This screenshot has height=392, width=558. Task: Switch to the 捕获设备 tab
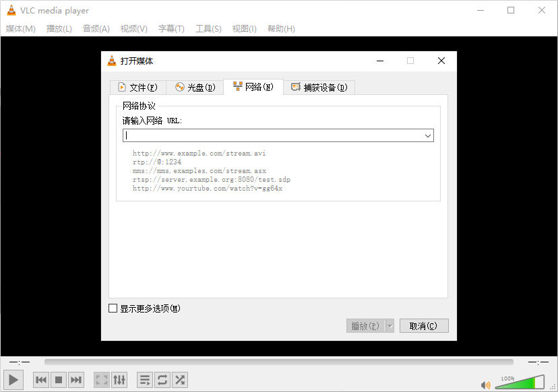(319, 87)
